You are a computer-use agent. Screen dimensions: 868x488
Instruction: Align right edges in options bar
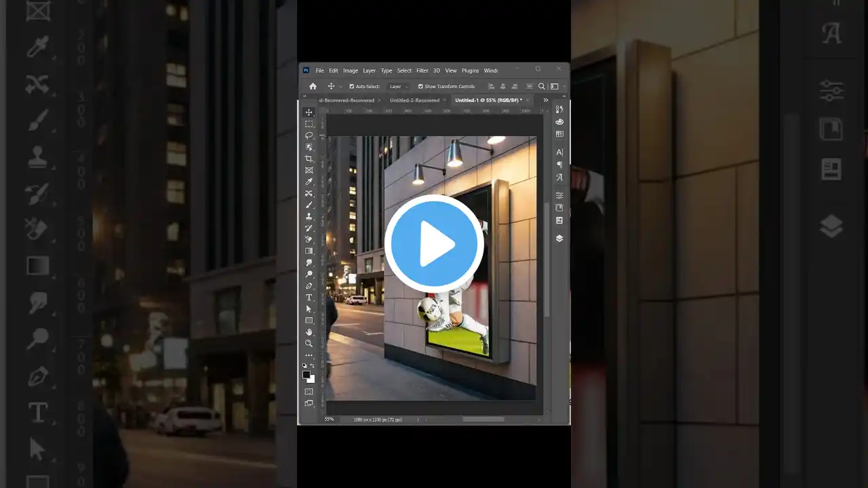(515, 87)
